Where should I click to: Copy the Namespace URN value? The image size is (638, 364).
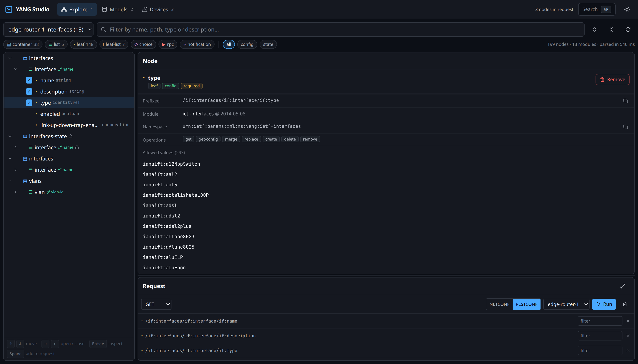[x=625, y=127]
